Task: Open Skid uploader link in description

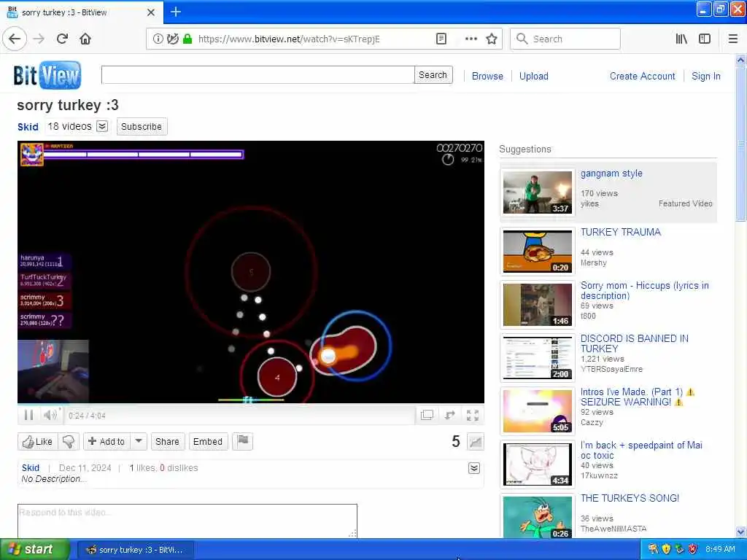Action: [31, 468]
